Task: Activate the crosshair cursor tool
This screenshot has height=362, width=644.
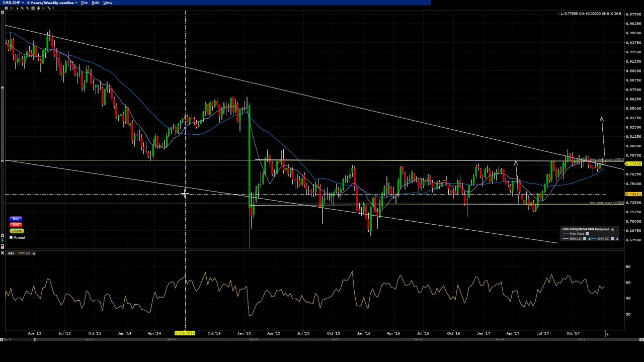Action: pyautogui.click(x=33, y=8)
